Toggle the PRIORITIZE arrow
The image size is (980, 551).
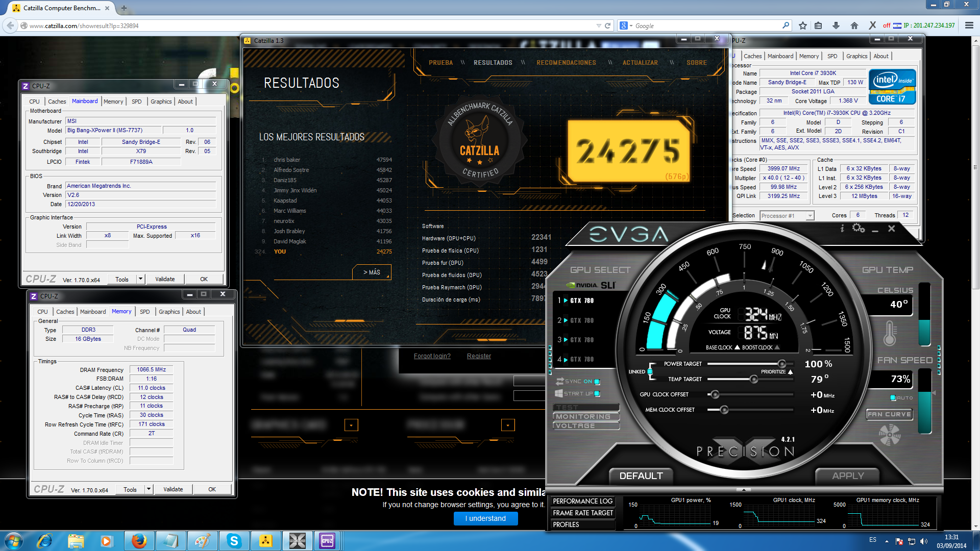click(790, 372)
